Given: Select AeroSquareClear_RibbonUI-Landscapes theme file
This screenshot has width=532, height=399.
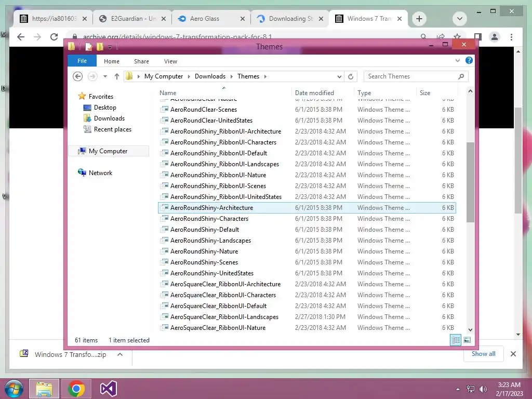Looking at the screenshot, I should click(x=307, y=316).
